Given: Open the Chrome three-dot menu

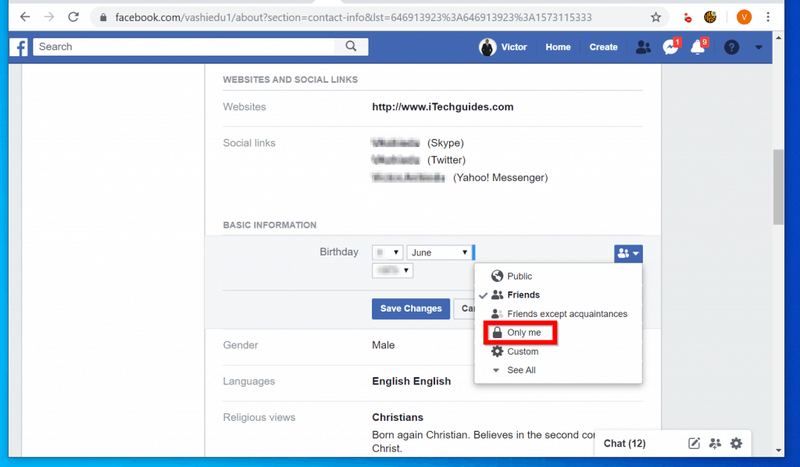Looking at the screenshot, I should 768,17.
